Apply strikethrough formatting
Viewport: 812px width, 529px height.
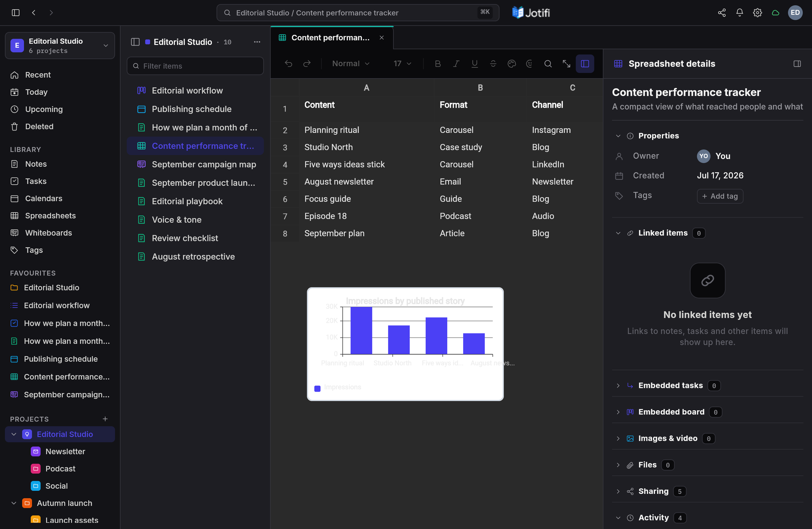(493, 64)
